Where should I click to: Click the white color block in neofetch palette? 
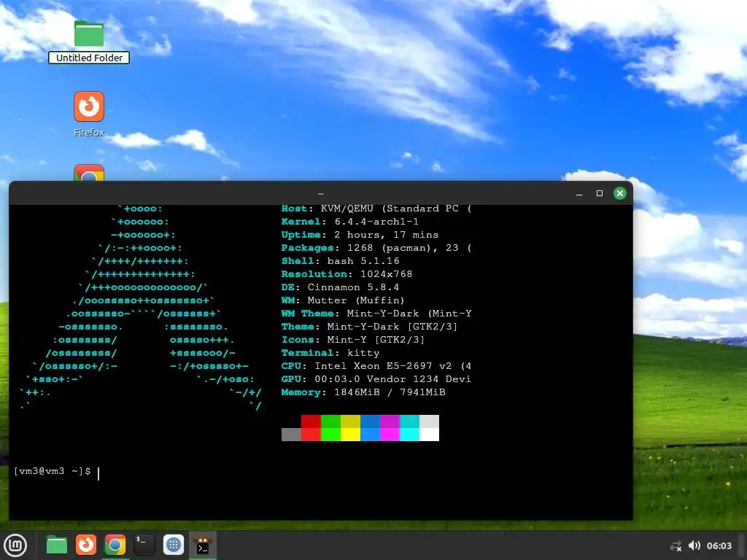[429, 427]
